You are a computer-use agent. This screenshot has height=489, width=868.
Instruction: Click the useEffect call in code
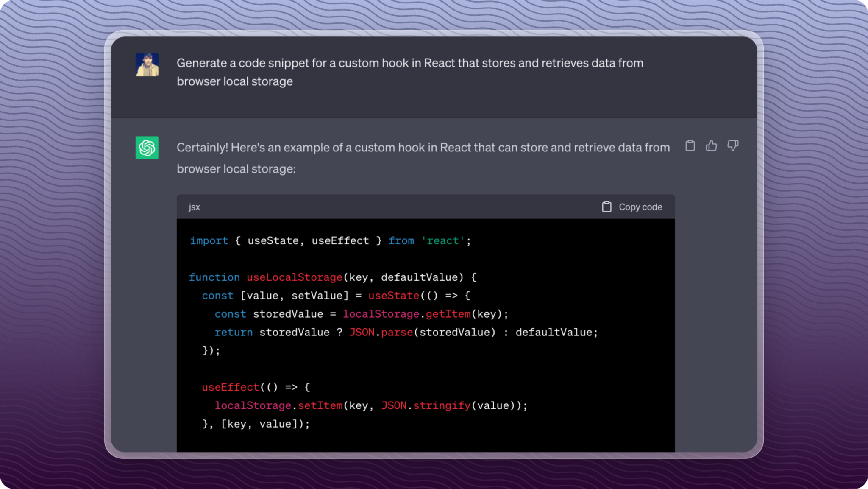click(x=230, y=387)
